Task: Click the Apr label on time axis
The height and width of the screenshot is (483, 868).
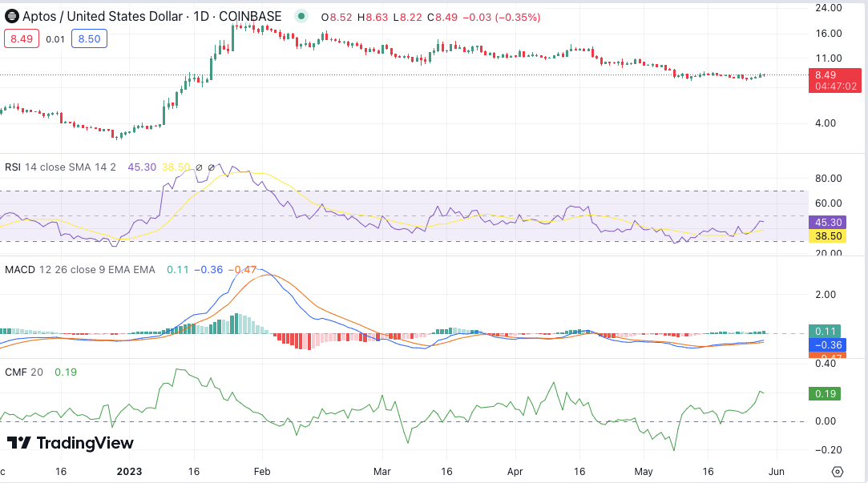Action: (x=515, y=471)
